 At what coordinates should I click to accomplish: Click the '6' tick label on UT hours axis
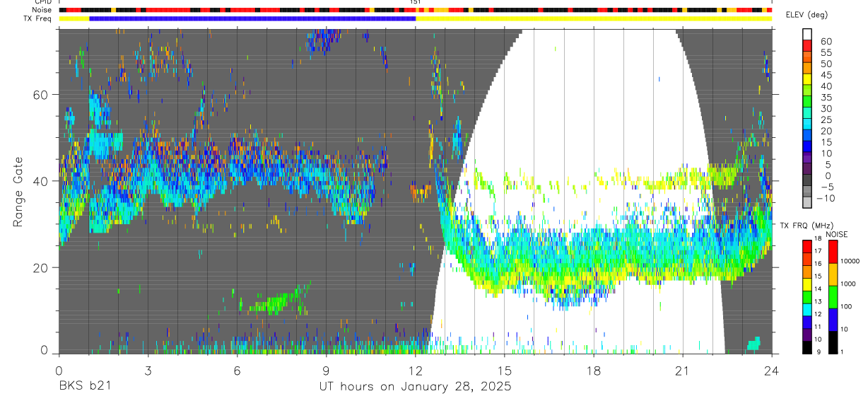[x=237, y=370]
